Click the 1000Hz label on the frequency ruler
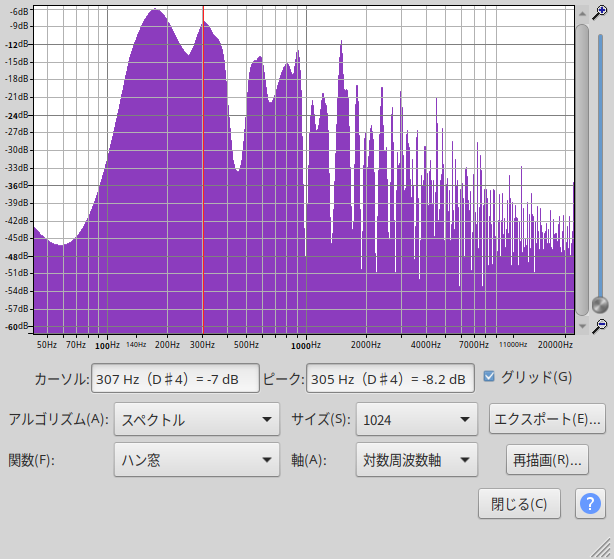Image resolution: width=614 pixels, height=559 pixels. coord(305,344)
